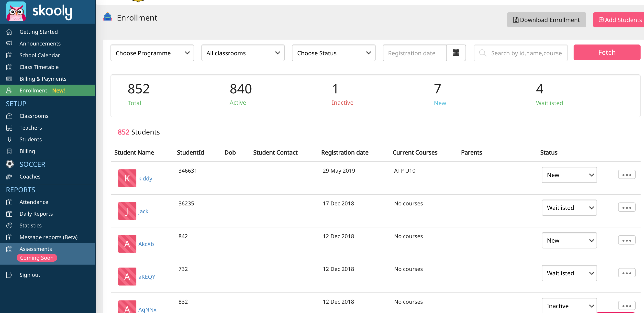This screenshot has height=313, width=644.
Task: Click the Soccer ball icon
Action: 10,164
